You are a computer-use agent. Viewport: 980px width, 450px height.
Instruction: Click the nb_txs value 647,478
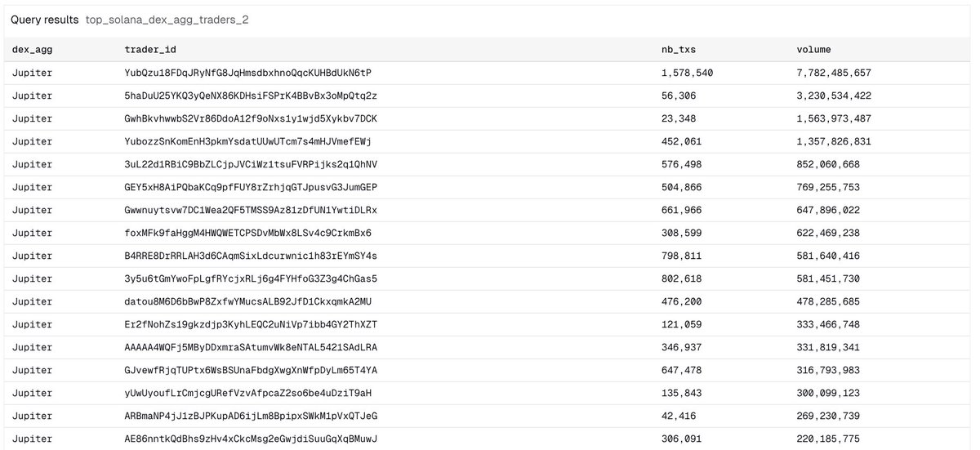(682, 370)
